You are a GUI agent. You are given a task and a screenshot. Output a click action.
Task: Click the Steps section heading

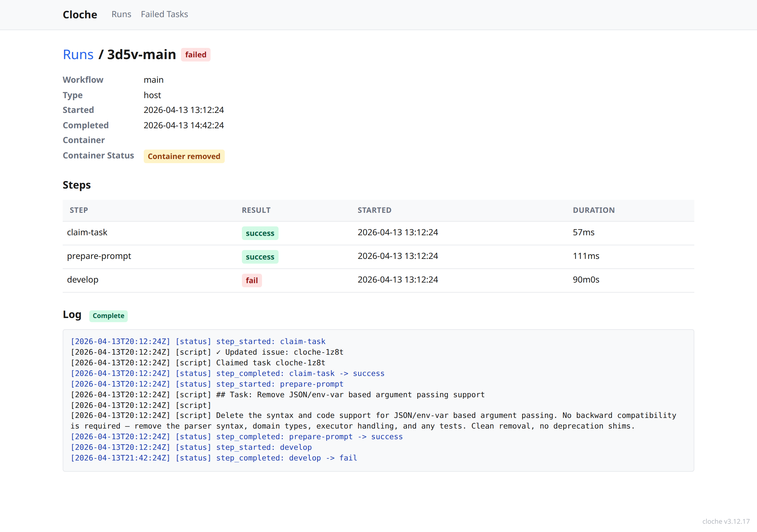tap(77, 185)
